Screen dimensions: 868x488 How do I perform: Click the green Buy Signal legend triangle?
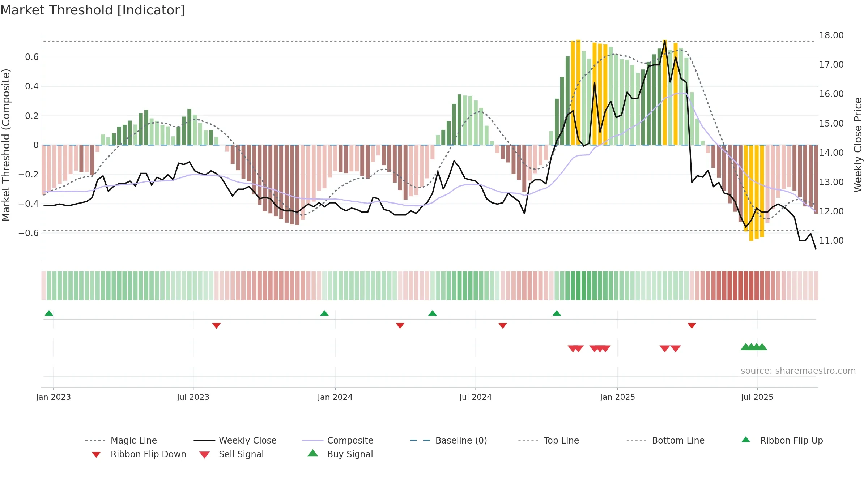point(313,453)
